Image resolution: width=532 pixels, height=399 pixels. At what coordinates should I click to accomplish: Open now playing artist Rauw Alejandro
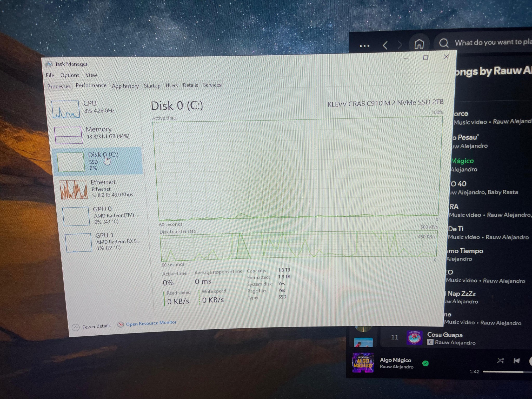pyautogui.click(x=396, y=367)
